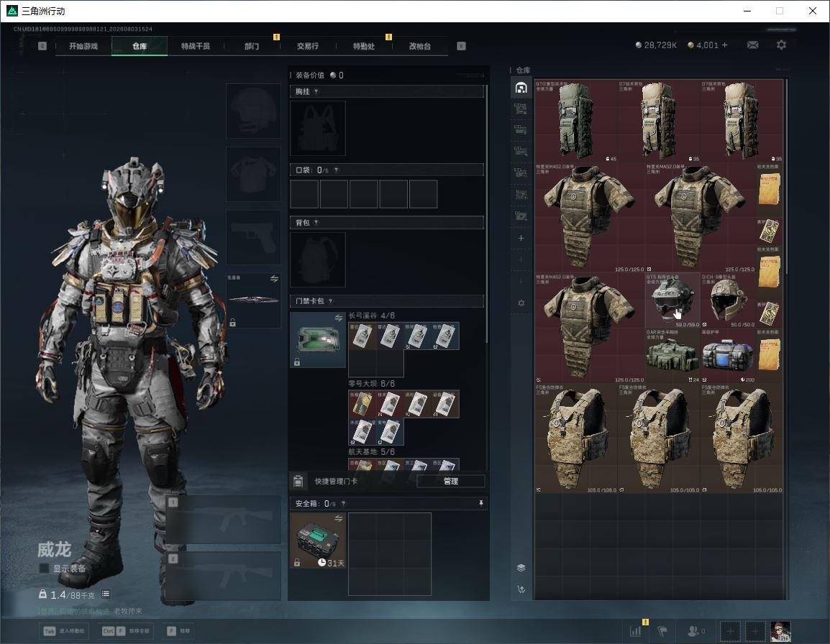Click the Ctrl F 转移全部 button
830x644 pixels.
[127, 631]
